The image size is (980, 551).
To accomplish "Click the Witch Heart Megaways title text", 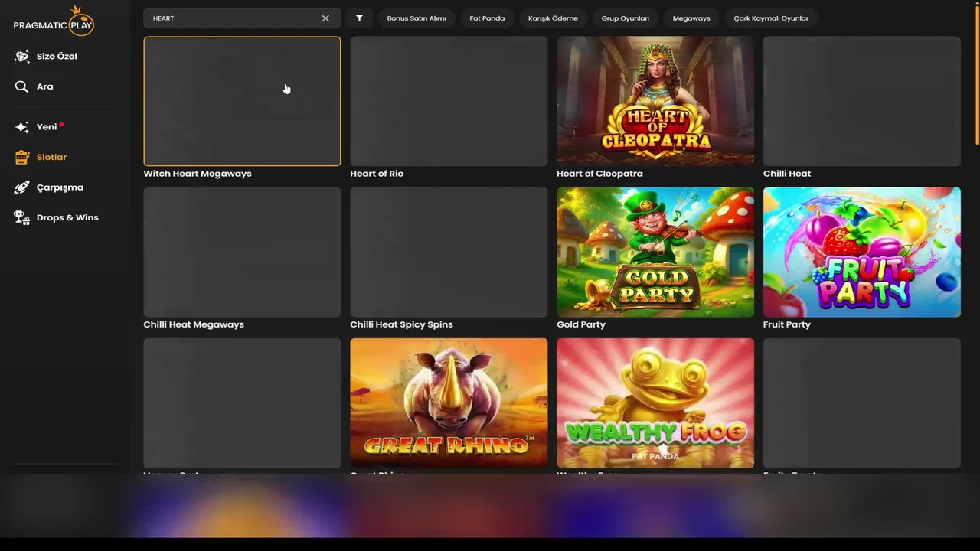I will pyautogui.click(x=198, y=174).
